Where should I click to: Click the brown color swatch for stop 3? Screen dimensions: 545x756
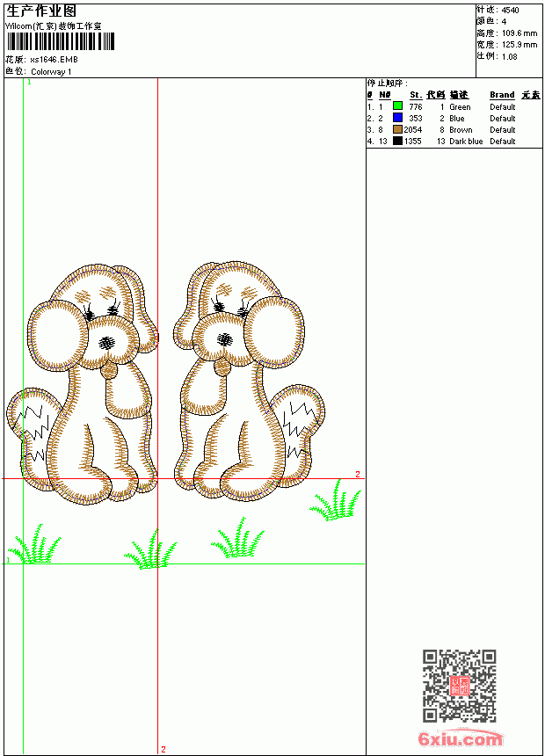coord(397,129)
